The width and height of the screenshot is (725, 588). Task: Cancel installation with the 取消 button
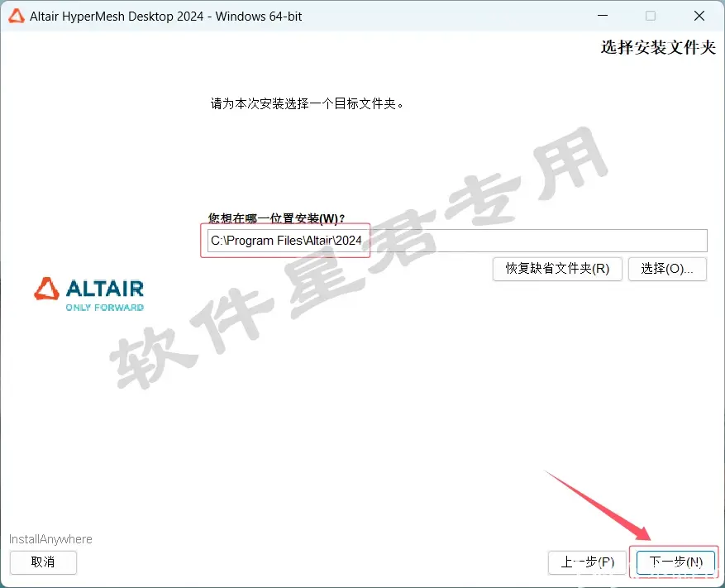(x=43, y=562)
